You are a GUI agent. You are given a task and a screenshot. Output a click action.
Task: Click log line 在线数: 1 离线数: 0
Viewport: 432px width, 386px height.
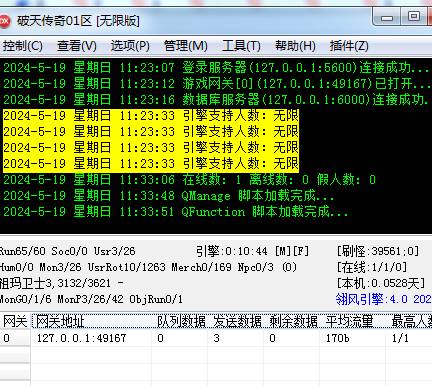click(189, 180)
